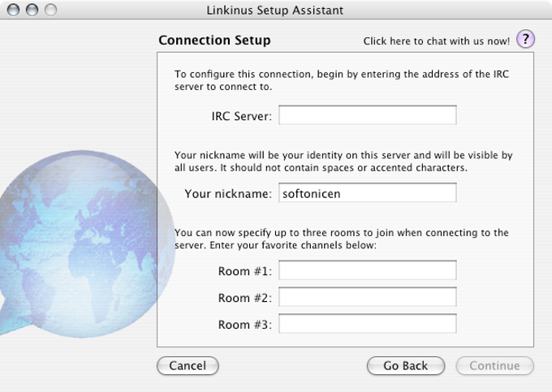Place cursor in Room #3 field
Viewport: 552px width, 392px height.
coord(367,324)
